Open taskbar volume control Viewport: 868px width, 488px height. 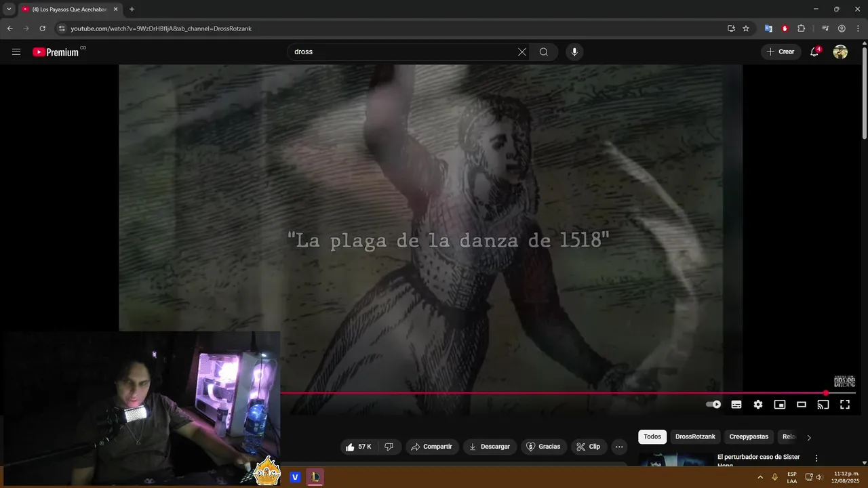click(819, 477)
